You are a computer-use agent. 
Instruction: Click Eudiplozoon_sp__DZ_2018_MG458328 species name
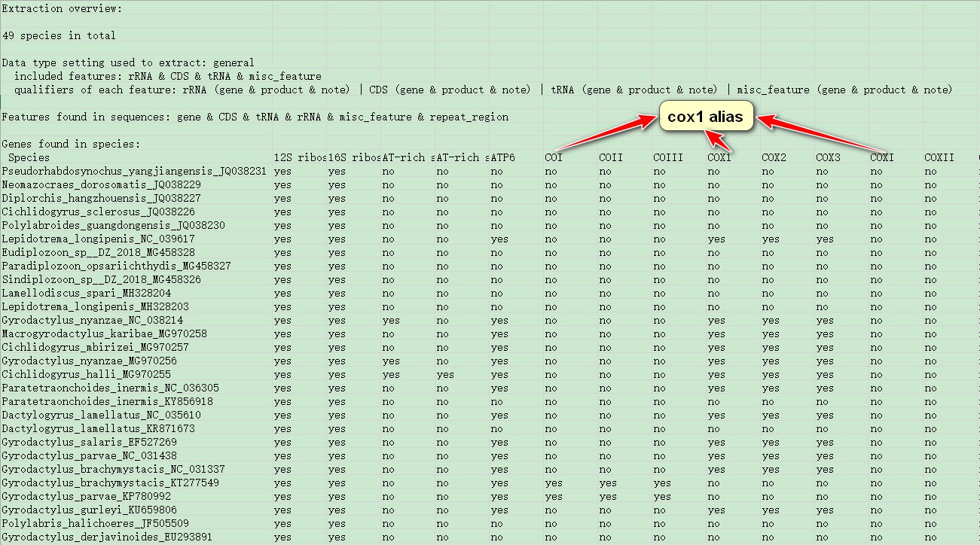(98, 253)
